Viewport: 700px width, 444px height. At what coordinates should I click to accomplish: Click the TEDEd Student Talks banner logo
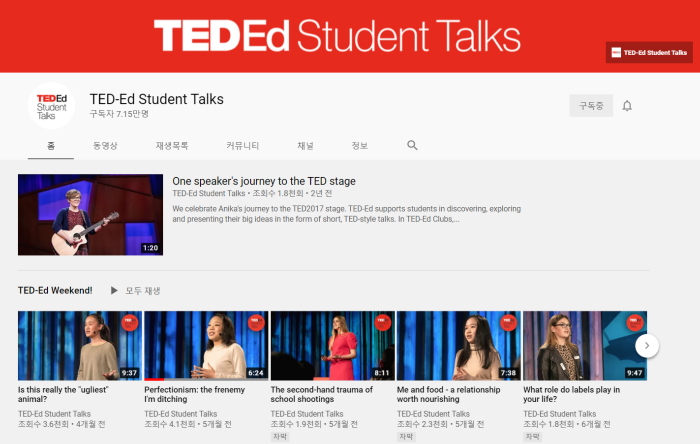pyautogui.click(x=338, y=35)
